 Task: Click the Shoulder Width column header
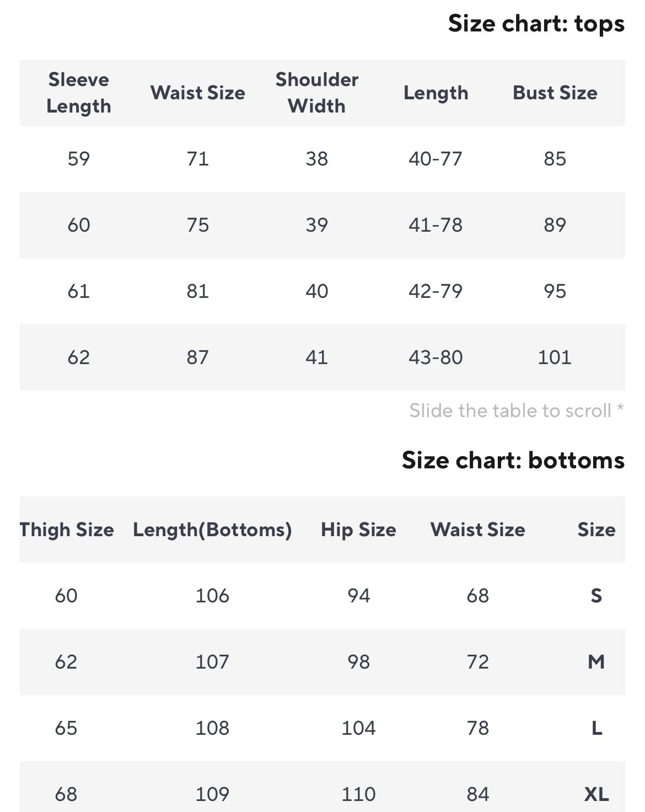[x=316, y=93]
